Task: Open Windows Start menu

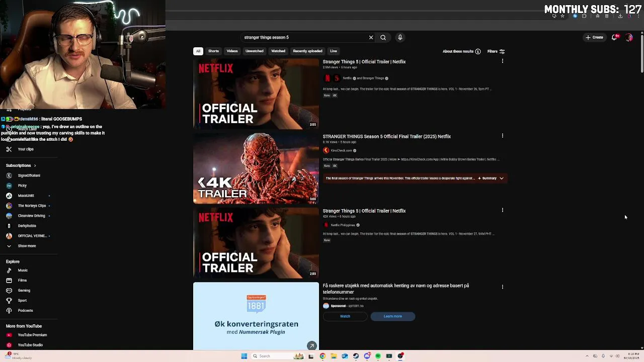Action: pyautogui.click(x=244, y=356)
